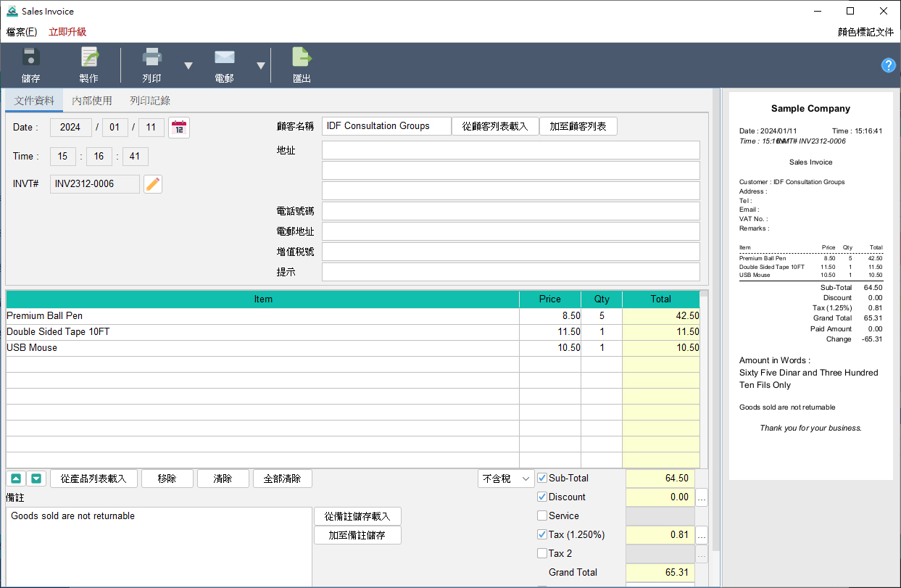Click the 備註 notes text area
The width and height of the screenshot is (901, 588).
[x=159, y=547]
